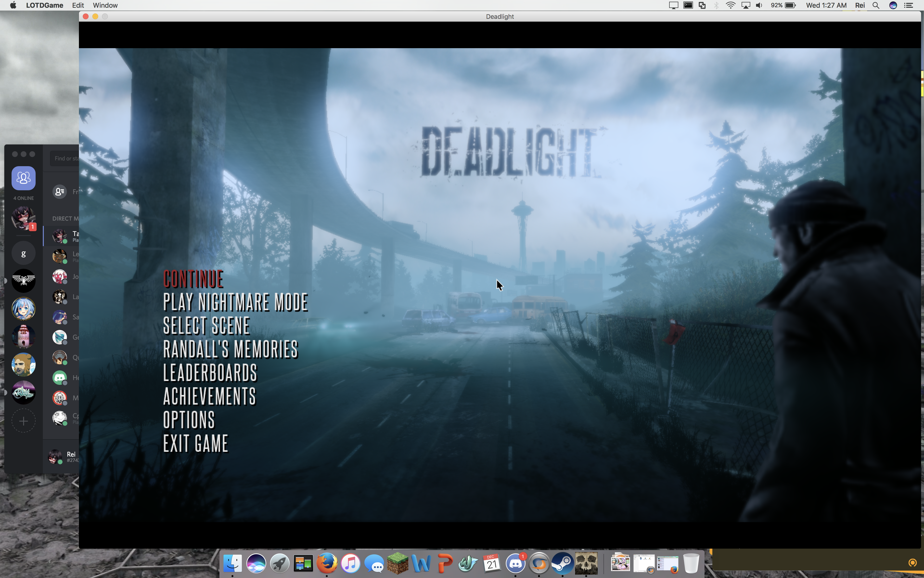Open RANDALL'S MEMORIES
924x578 pixels.
pos(231,349)
